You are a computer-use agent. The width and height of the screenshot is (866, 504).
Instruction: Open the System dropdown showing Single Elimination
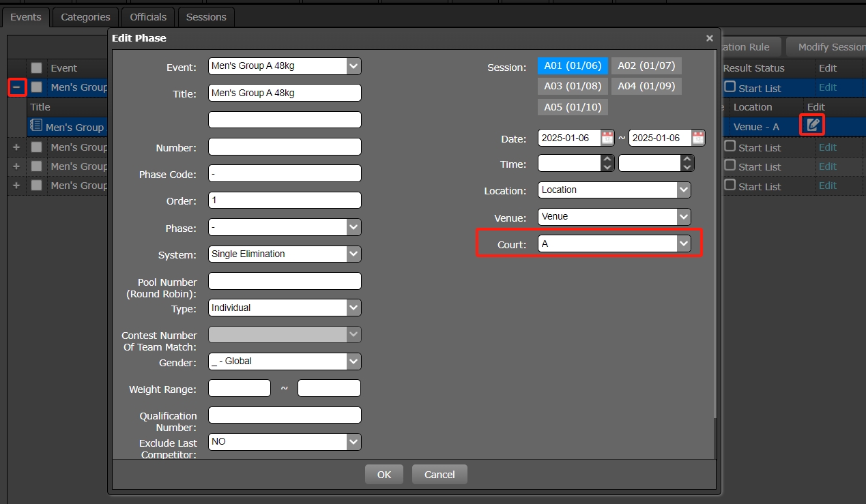tap(353, 254)
